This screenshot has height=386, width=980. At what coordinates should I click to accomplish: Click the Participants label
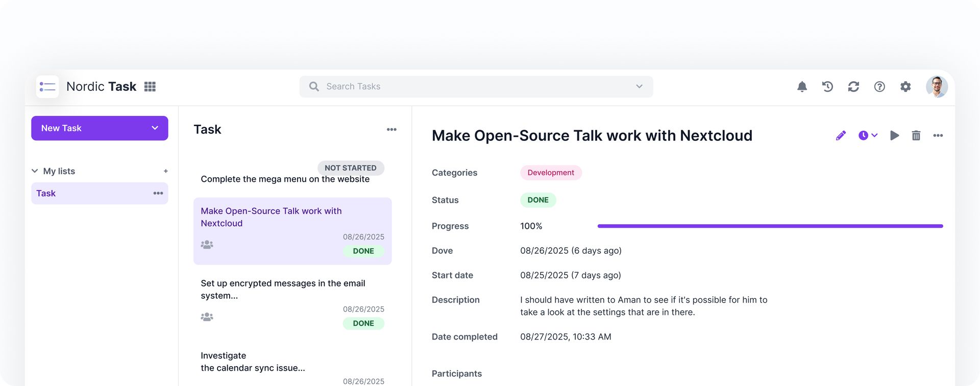coord(457,374)
